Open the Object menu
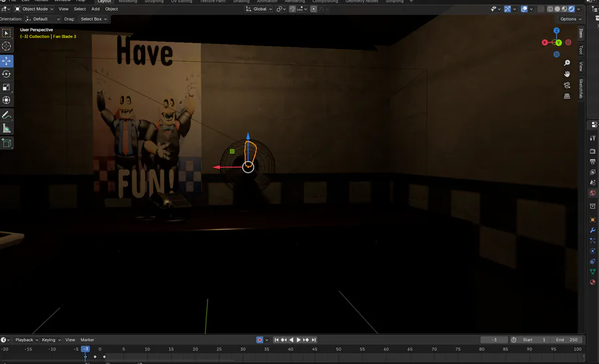599x364 pixels. tap(112, 9)
